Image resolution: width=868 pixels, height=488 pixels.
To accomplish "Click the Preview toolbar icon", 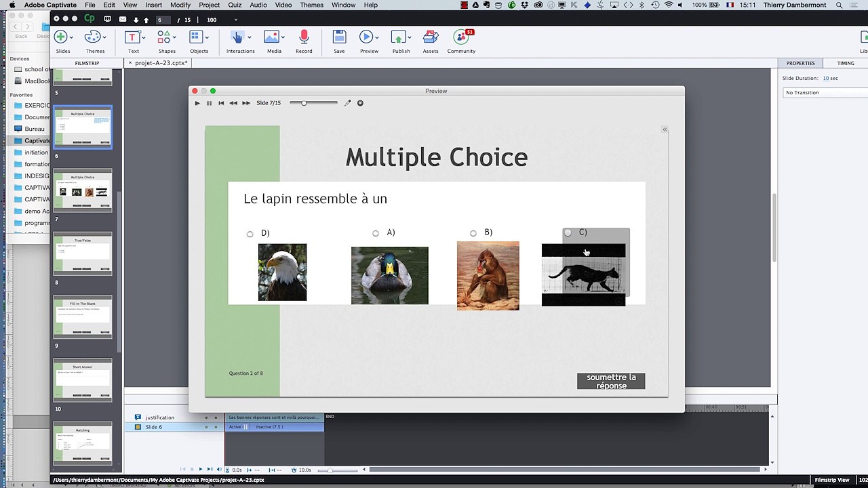I will (366, 37).
